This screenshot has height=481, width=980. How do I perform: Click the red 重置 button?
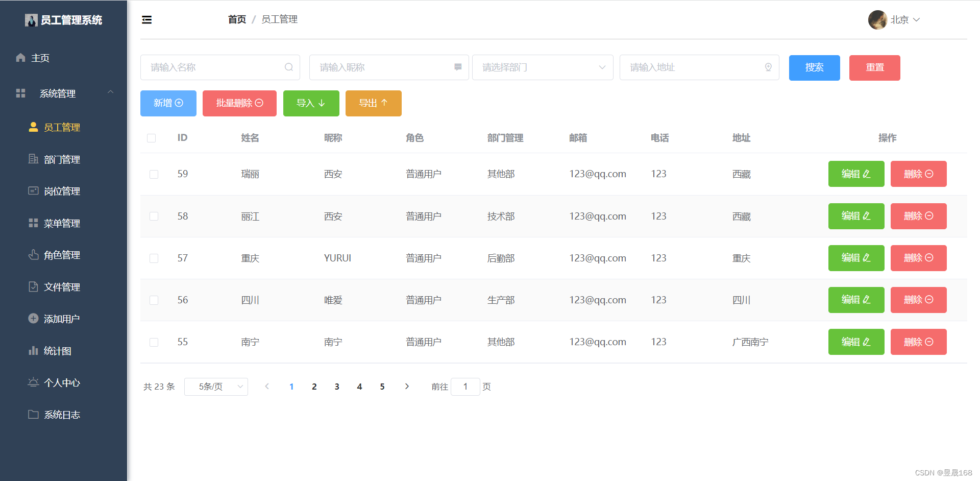coord(875,68)
